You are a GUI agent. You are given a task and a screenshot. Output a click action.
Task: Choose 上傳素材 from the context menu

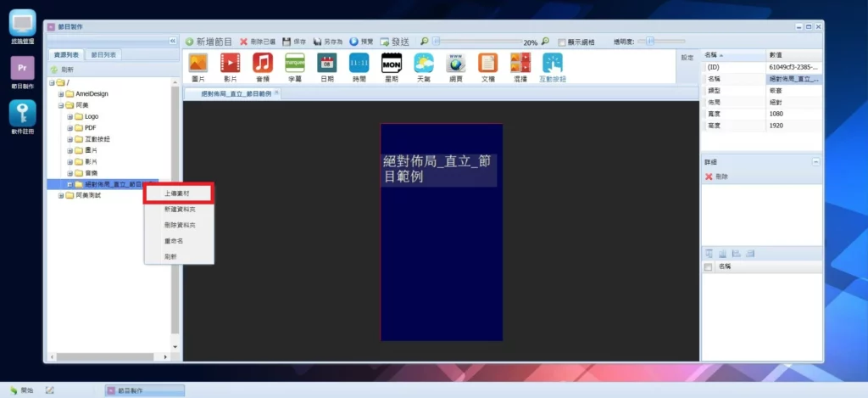click(x=178, y=193)
